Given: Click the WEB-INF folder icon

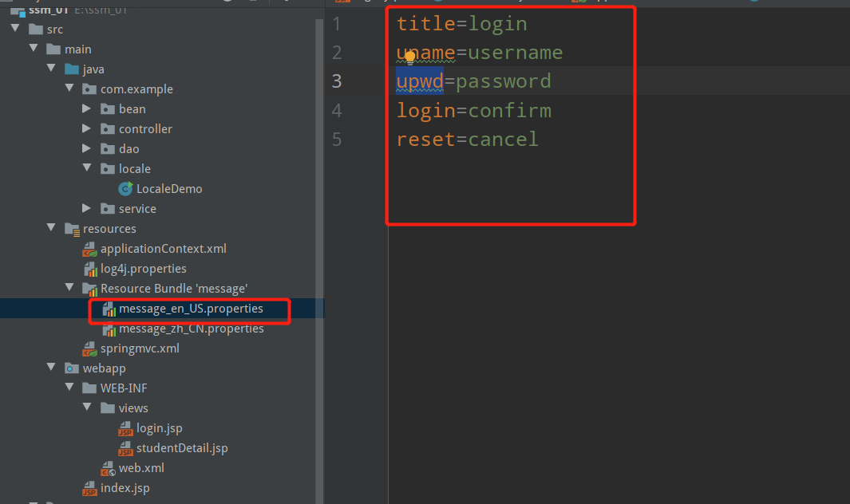Looking at the screenshot, I should [x=89, y=388].
